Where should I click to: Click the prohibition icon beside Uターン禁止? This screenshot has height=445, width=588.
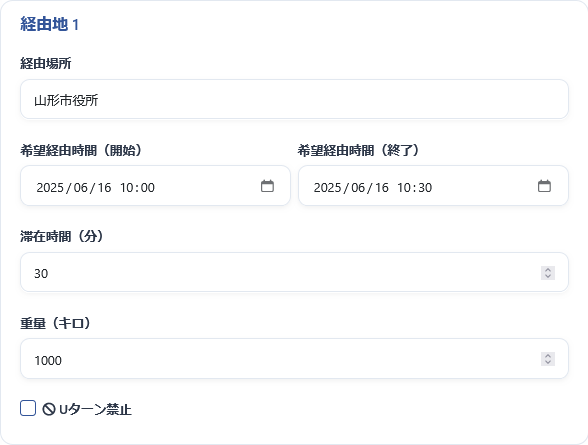[x=49, y=409]
